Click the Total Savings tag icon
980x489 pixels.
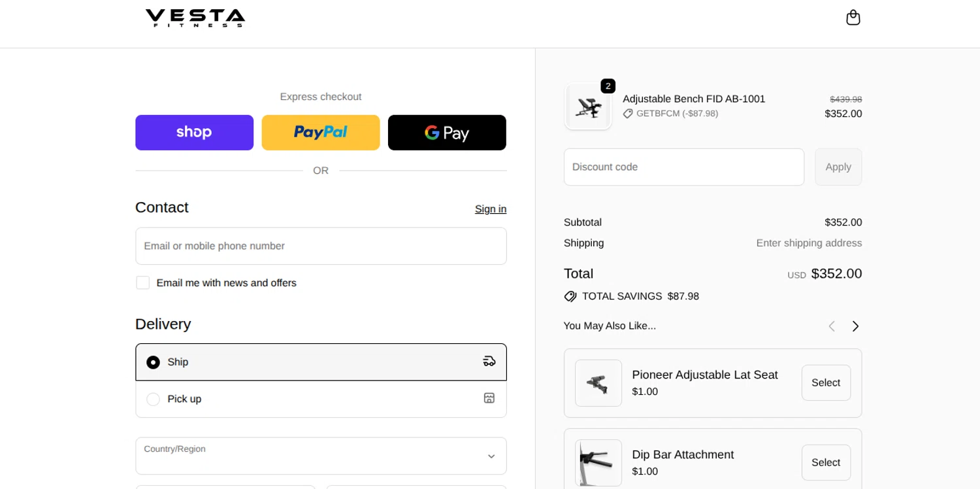[570, 296]
